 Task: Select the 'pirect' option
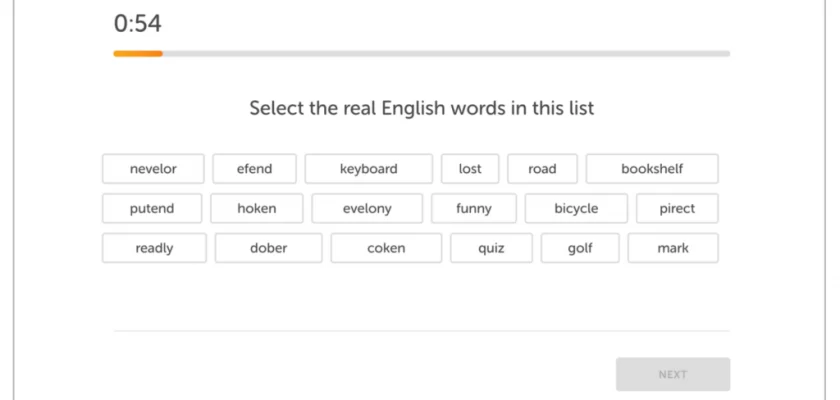point(677,209)
